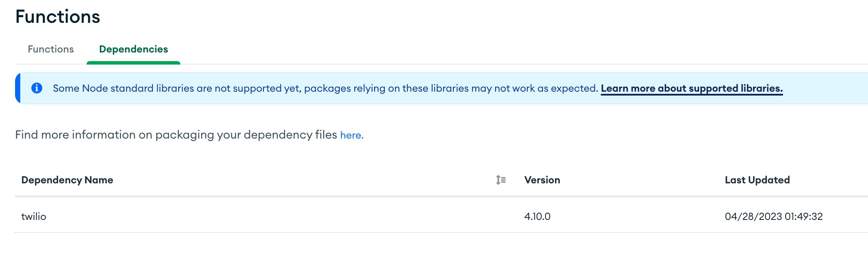The height and width of the screenshot is (272, 868).
Task: Click the blue info icon in banner
Action: tap(37, 88)
